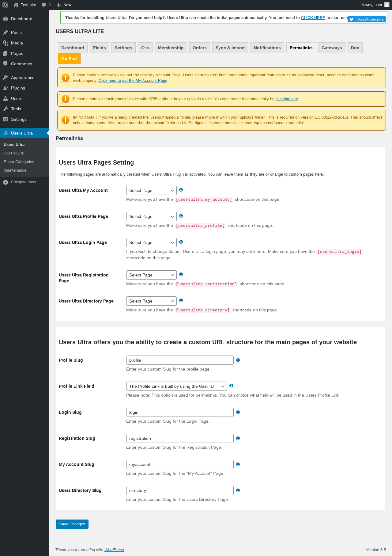Click the Media icon in sidebar
This screenshot has width=392, height=556.
(x=6, y=43)
